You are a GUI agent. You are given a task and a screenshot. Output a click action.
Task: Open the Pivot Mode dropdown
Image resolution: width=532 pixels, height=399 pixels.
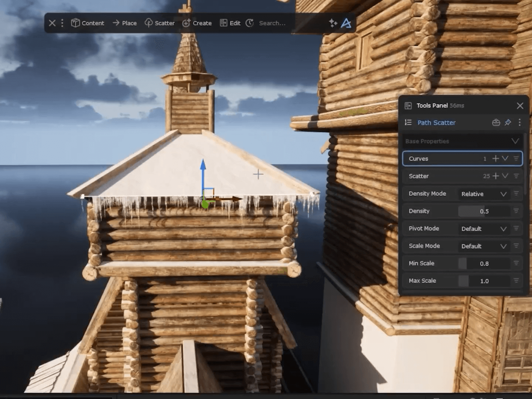483,229
